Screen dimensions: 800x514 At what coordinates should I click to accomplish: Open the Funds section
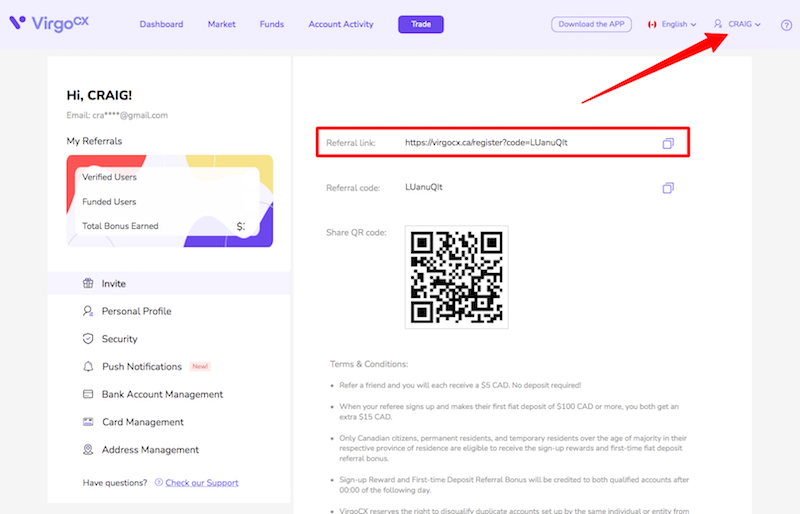coord(271,24)
